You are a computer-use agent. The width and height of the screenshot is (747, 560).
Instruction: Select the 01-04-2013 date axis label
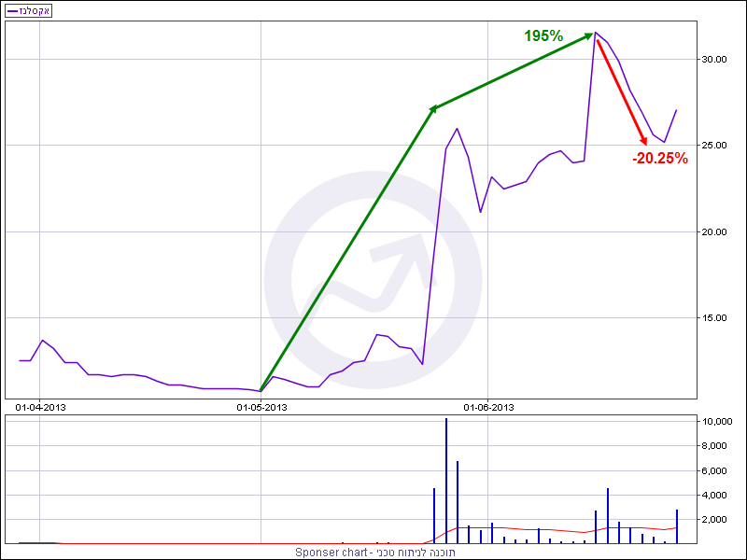tap(41, 406)
